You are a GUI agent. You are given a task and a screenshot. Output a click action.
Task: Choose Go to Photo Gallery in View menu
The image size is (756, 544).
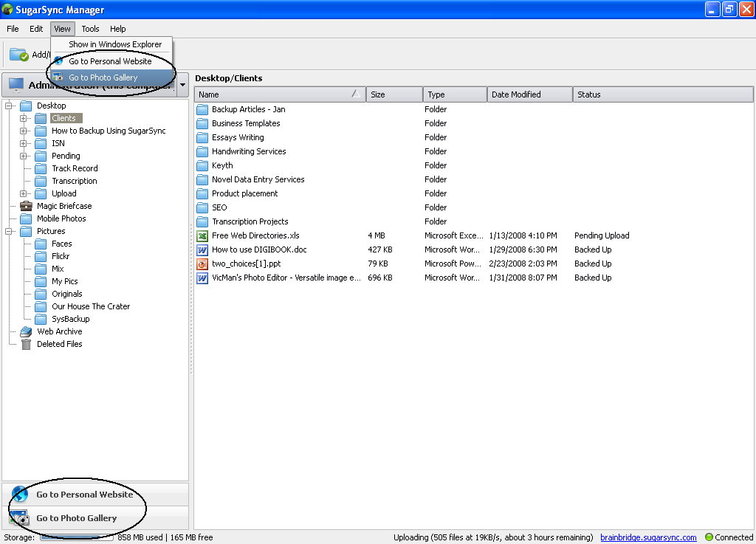pyautogui.click(x=112, y=77)
